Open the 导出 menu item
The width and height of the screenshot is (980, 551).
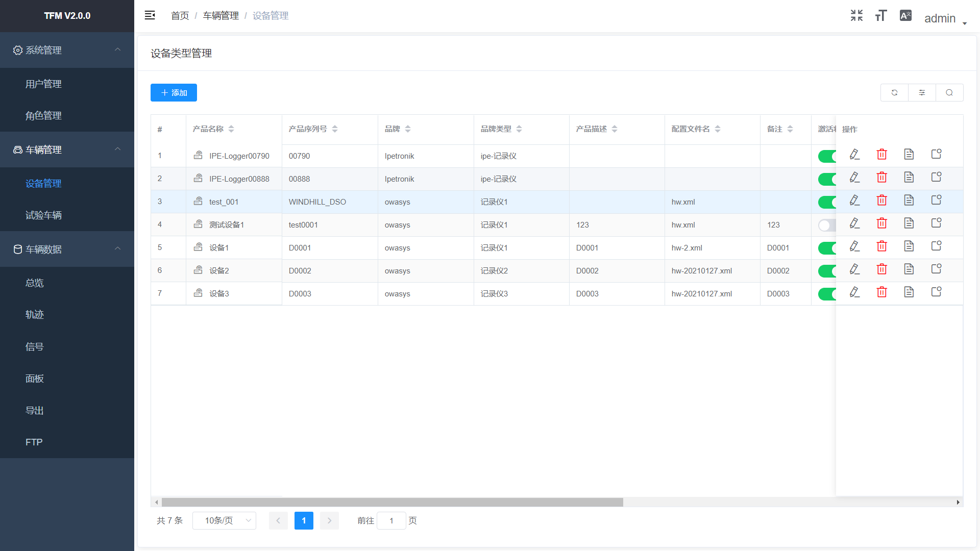67,411
